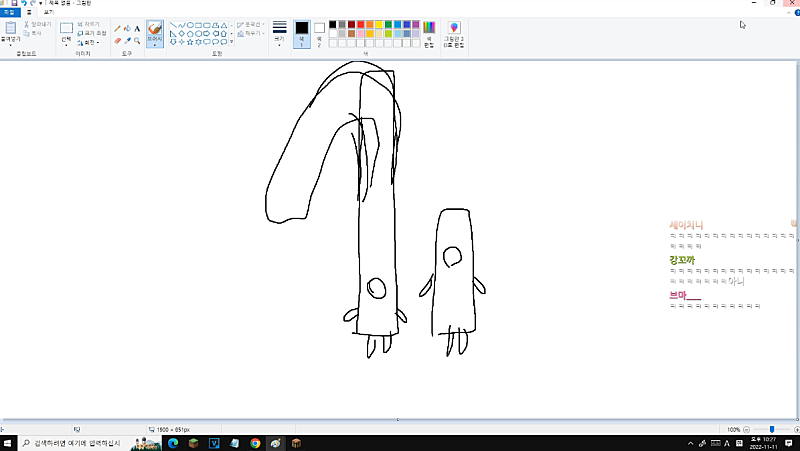Activate Color 2 background swatch

[319, 32]
